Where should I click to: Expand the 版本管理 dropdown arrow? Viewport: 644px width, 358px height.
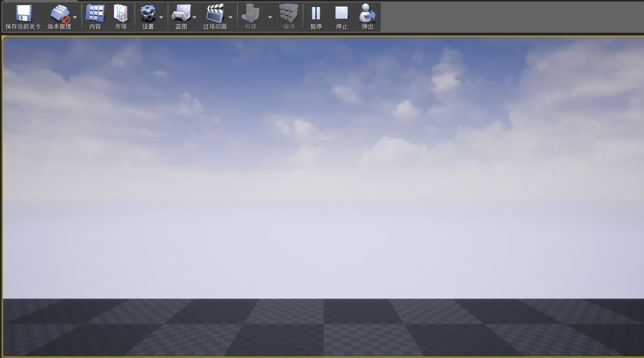(75, 17)
